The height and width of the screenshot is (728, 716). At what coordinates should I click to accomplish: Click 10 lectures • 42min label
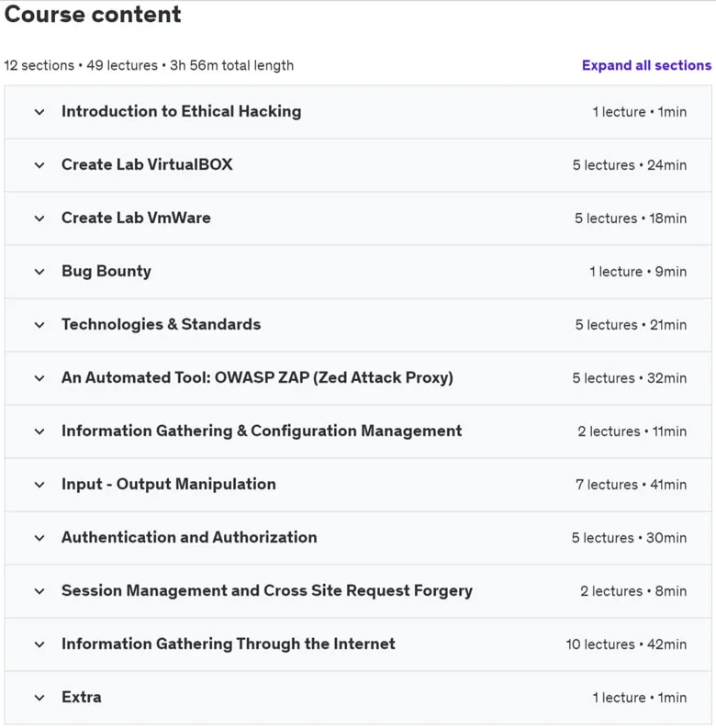click(x=626, y=644)
